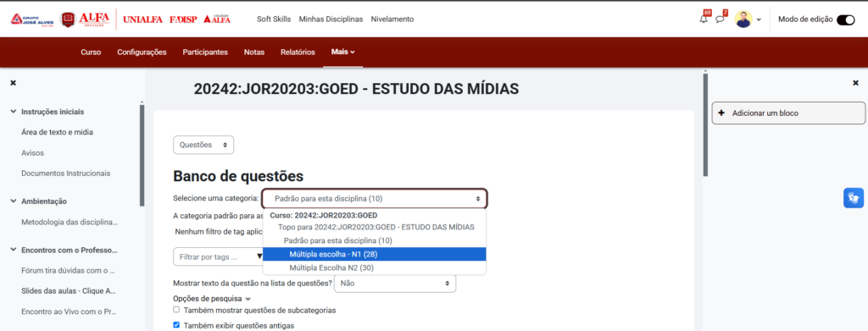The height and width of the screenshot is (331, 868).
Task: Open the Avisos link
Action: pos(33,152)
